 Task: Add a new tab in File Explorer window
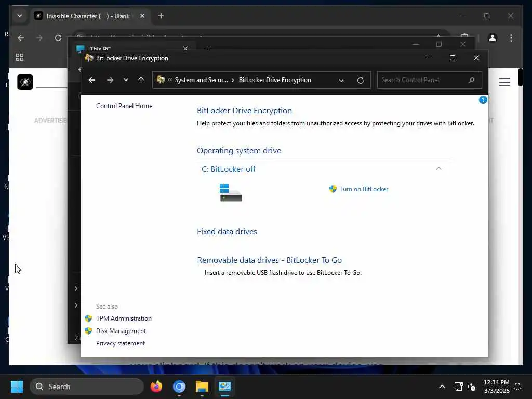[x=208, y=49]
